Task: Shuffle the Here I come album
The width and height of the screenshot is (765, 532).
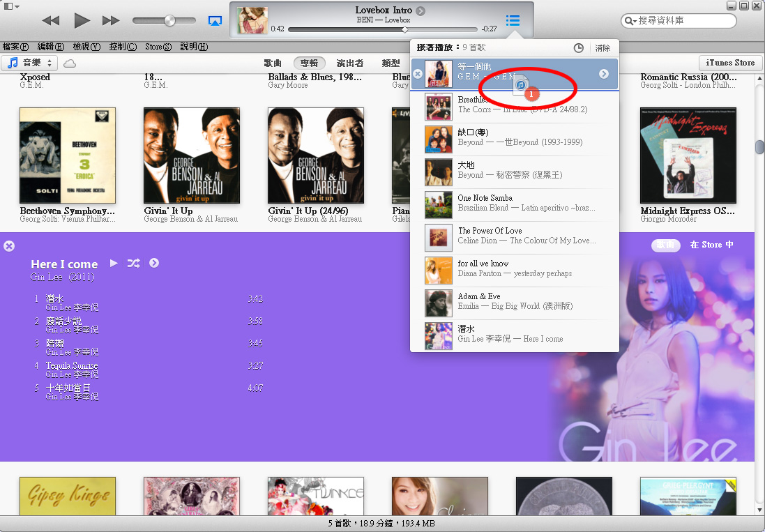Action: pyautogui.click(x=133, y=263)
